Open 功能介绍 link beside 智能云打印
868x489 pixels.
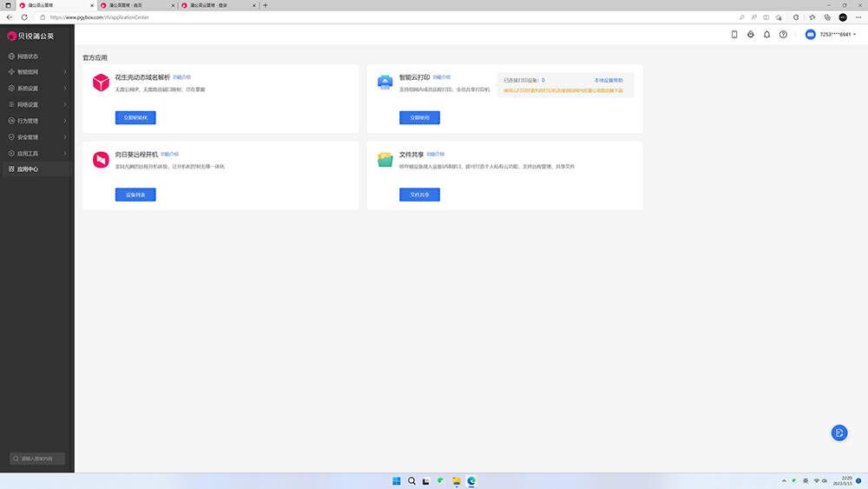pyautogui.click(x=441, y=77)
